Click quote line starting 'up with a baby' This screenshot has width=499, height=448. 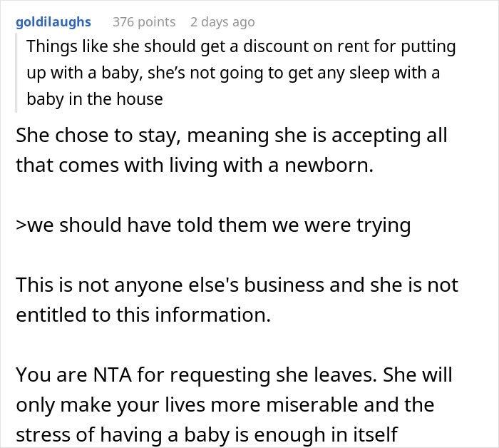[233, 73]
